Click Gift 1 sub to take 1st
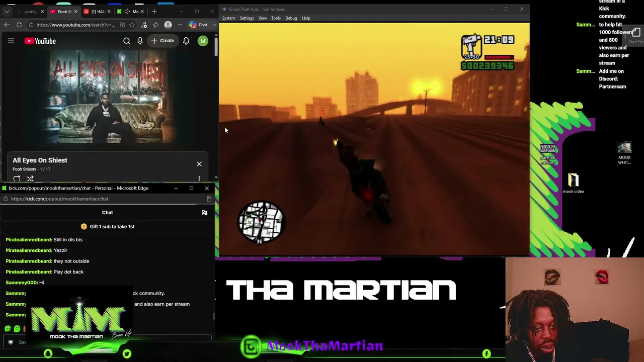Image resolution: width=644 pixels, height=362 pixels. pyautogui.click(x=108, y=227)
